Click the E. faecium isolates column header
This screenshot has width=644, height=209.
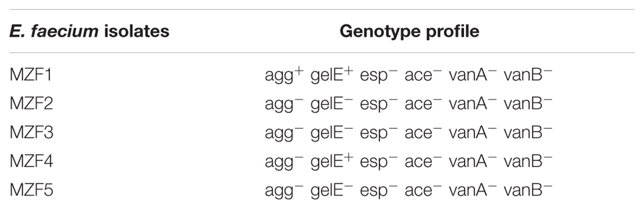point(89,31)
